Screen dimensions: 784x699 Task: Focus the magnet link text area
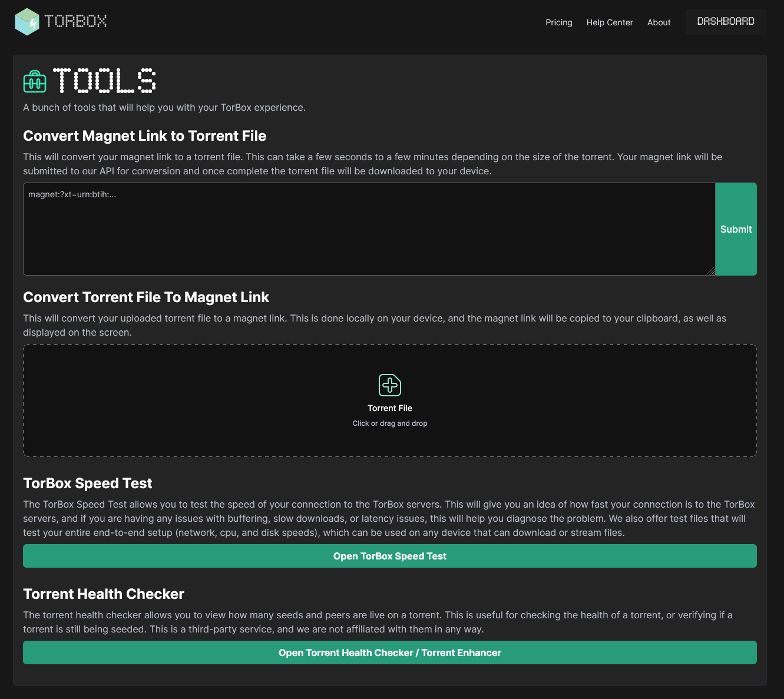369,229
